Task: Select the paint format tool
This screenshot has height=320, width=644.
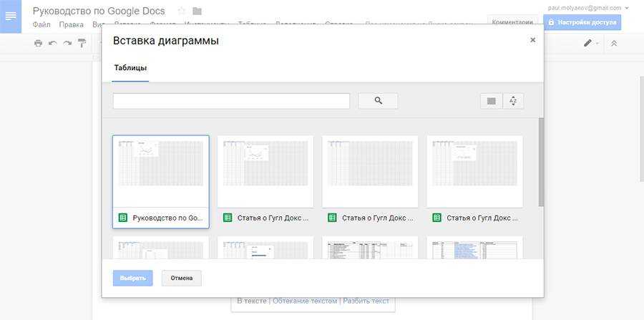Action: click(x=82, y=43)
